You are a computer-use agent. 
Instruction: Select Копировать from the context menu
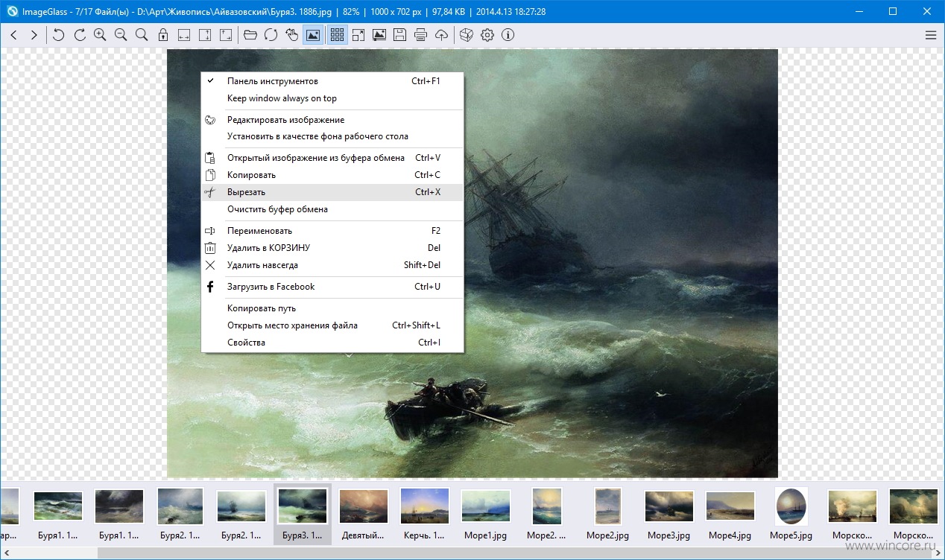click(332, 175)
